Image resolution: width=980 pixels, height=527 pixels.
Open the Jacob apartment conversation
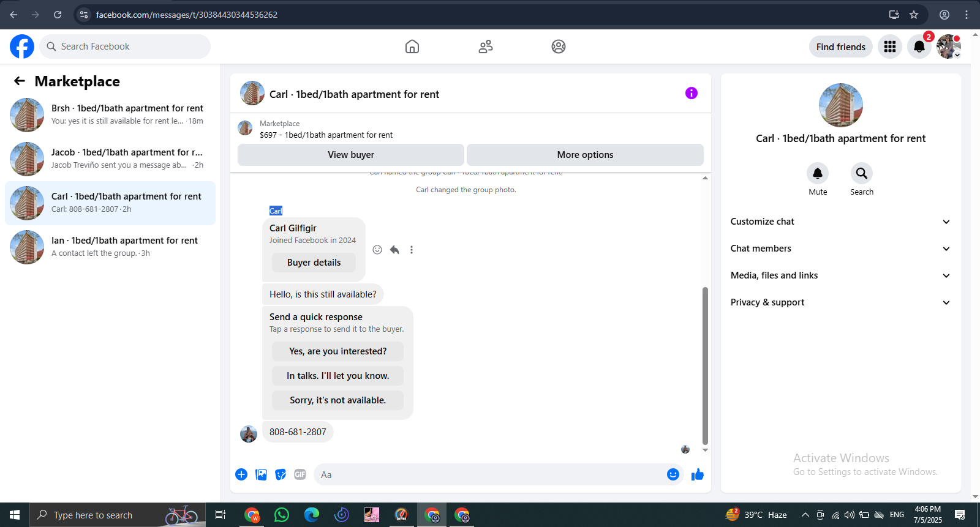tap(110, 159)
